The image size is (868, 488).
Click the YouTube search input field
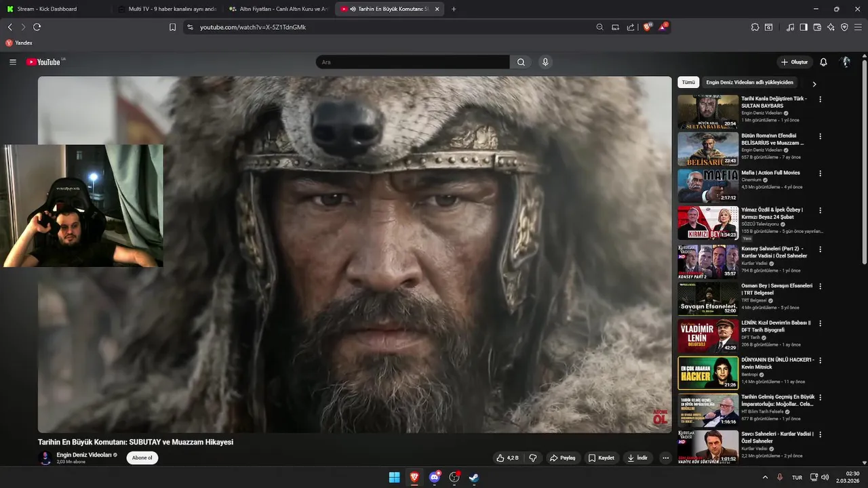(x=413, y=62)
